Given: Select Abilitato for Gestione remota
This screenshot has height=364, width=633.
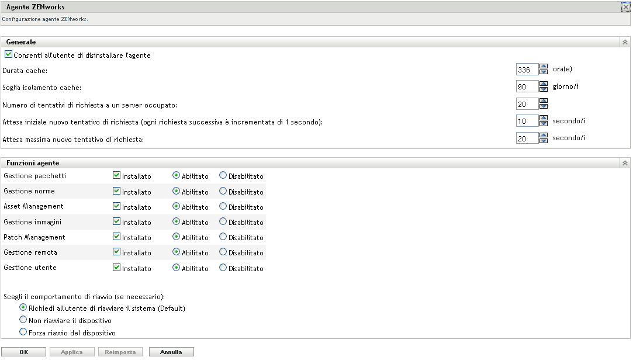Looking at the screenshot, I should click(176, 252).
